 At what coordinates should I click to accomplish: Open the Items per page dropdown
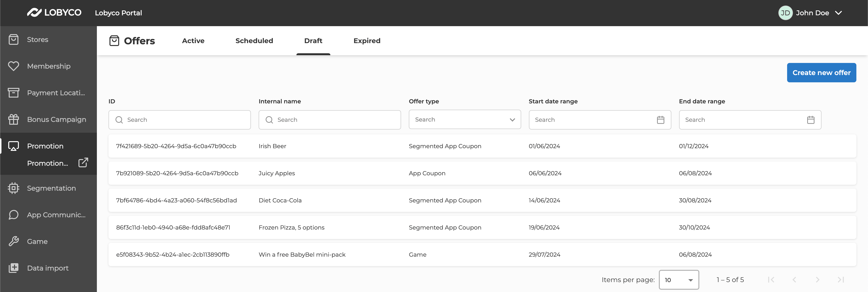coord(679,280)
